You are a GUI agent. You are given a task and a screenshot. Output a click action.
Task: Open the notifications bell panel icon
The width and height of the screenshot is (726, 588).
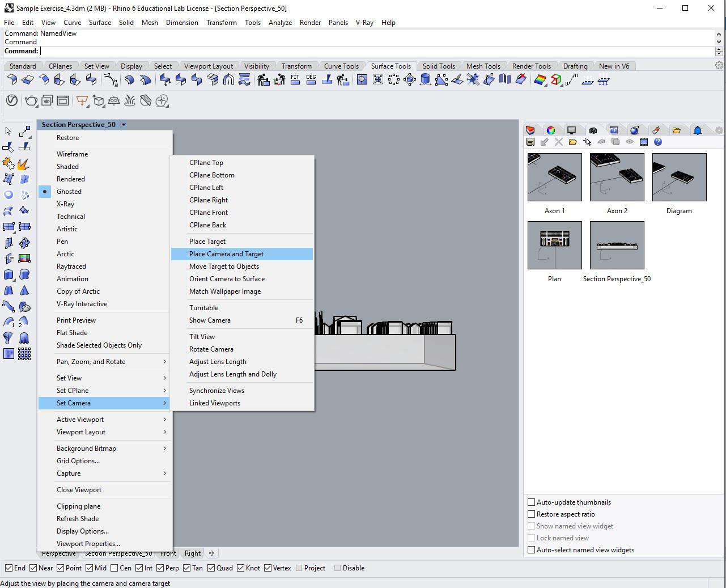coord(698,130)
